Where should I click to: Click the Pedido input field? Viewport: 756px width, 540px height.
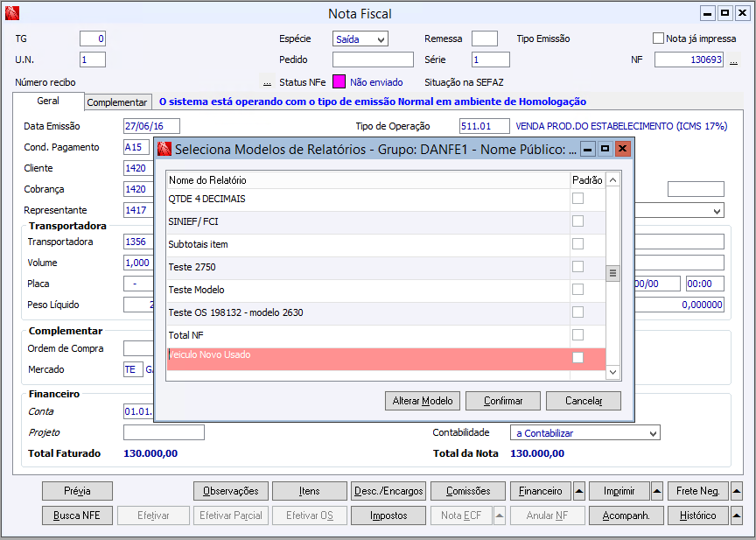(x=373, y=60)
